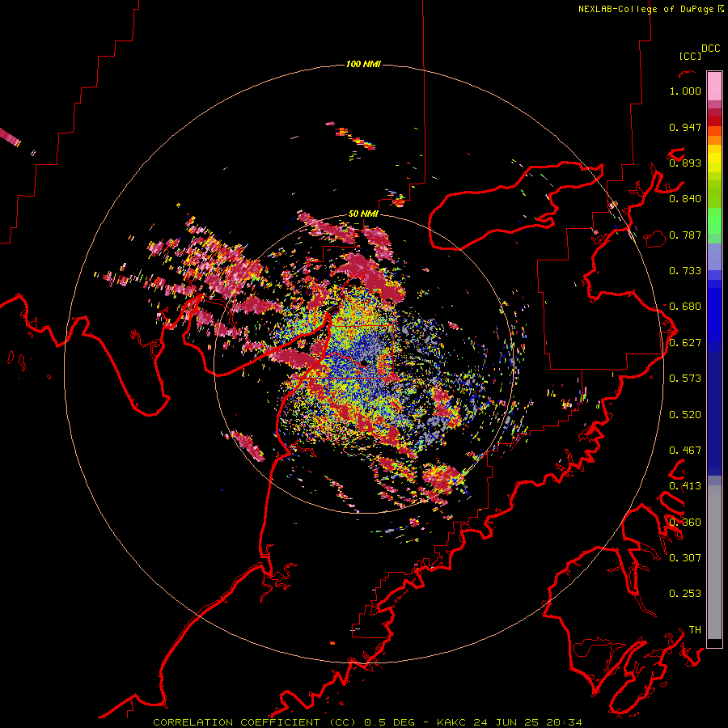Select the 1.000 legend value
Image resolution: width=728 pixels, height=728 pixels.
click(685, 91)
